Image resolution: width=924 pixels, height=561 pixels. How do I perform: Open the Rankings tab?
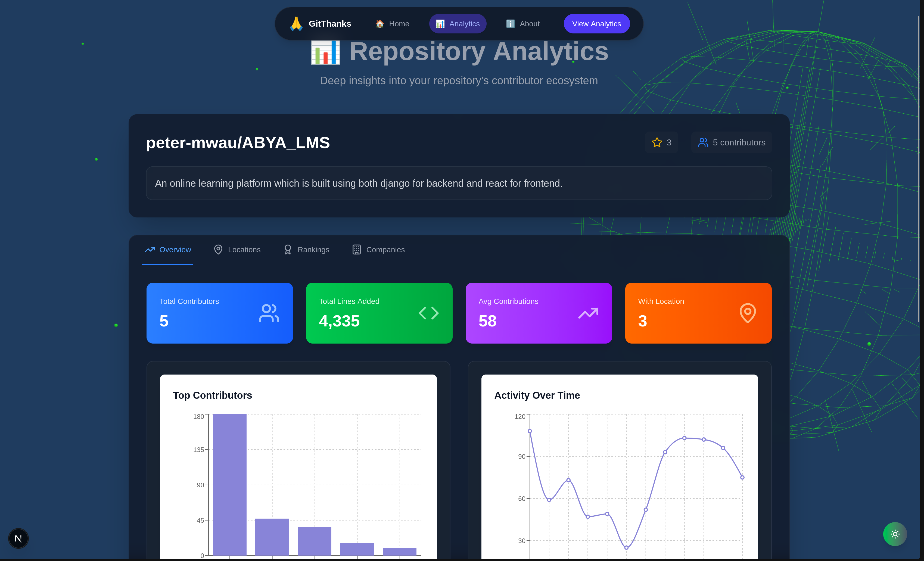coord(306,250)
